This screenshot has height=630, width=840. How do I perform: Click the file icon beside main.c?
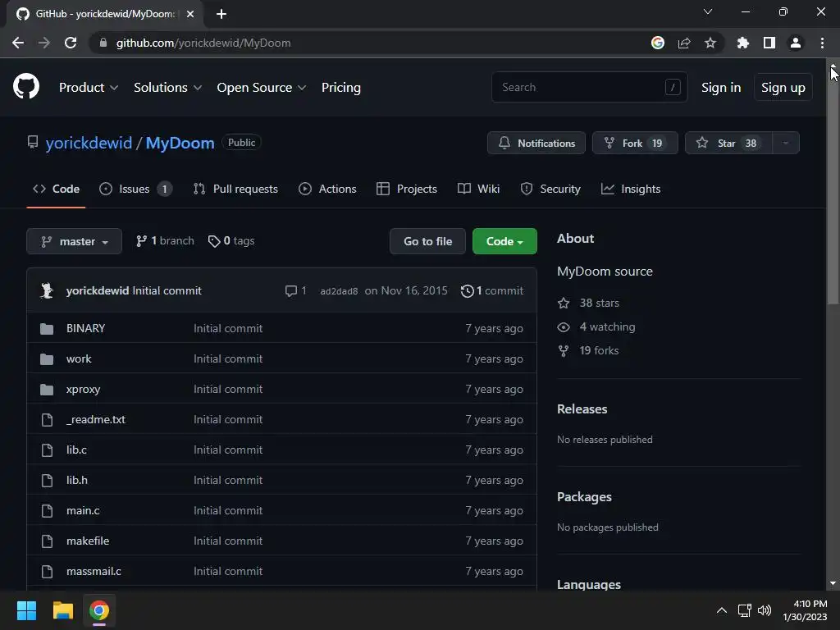tap(47, 510)
